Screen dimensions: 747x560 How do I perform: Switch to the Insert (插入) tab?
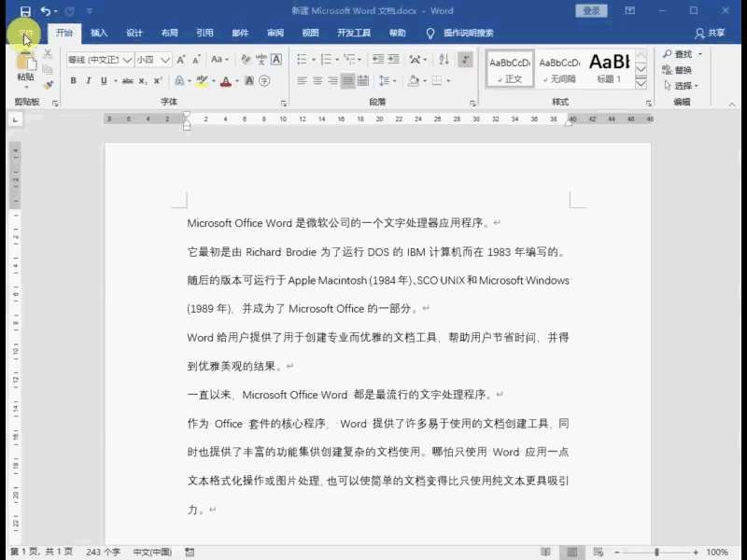click(x=99, y=33)
